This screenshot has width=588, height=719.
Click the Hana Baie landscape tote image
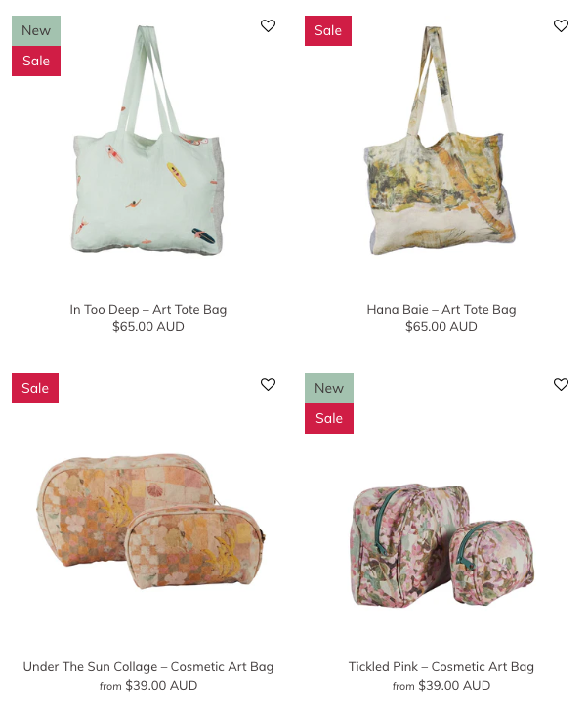point(440,140)
